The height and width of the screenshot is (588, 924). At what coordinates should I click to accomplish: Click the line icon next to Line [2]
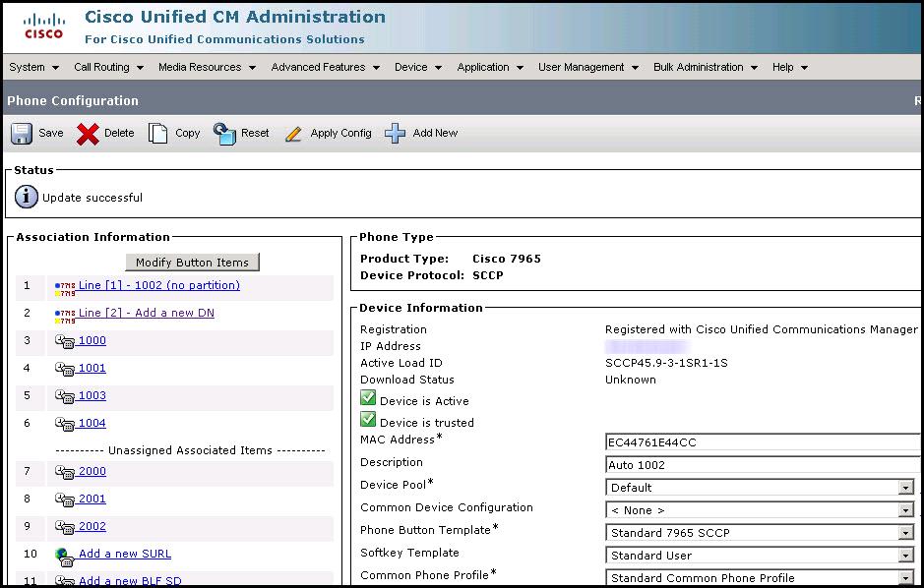coord(65,316)
